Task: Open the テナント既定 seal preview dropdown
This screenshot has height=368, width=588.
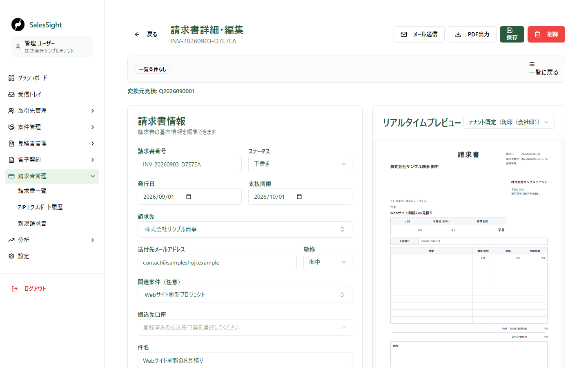Action: (x=509, y=122)
